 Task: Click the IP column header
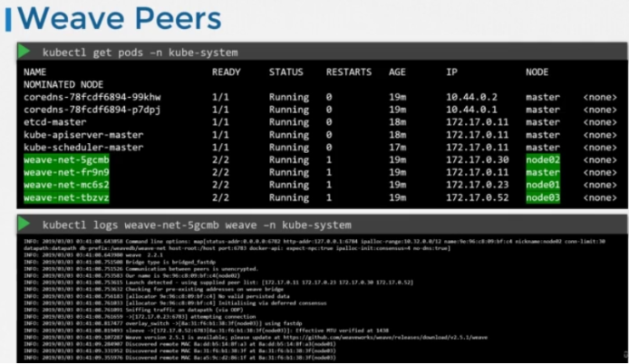(451, 72)
